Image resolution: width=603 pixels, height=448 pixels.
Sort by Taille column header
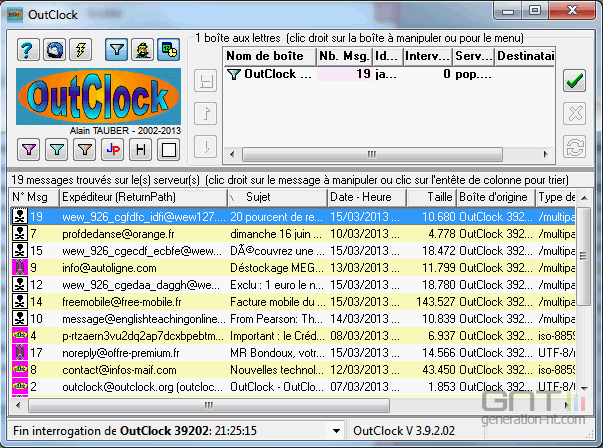[x=431, y=197]
